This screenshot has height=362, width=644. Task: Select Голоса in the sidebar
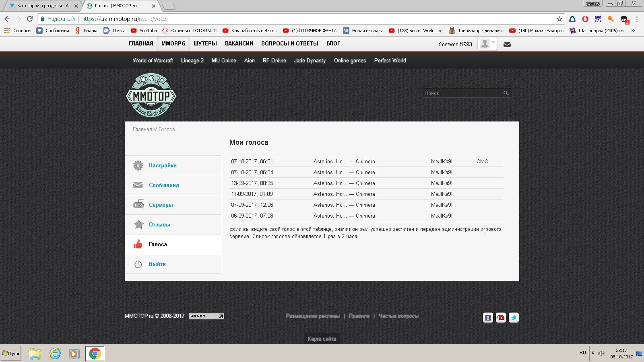point(158,244)
